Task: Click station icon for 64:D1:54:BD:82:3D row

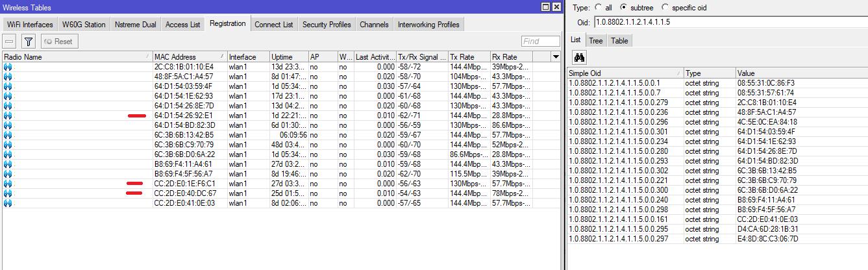Action: pos(8,125)
